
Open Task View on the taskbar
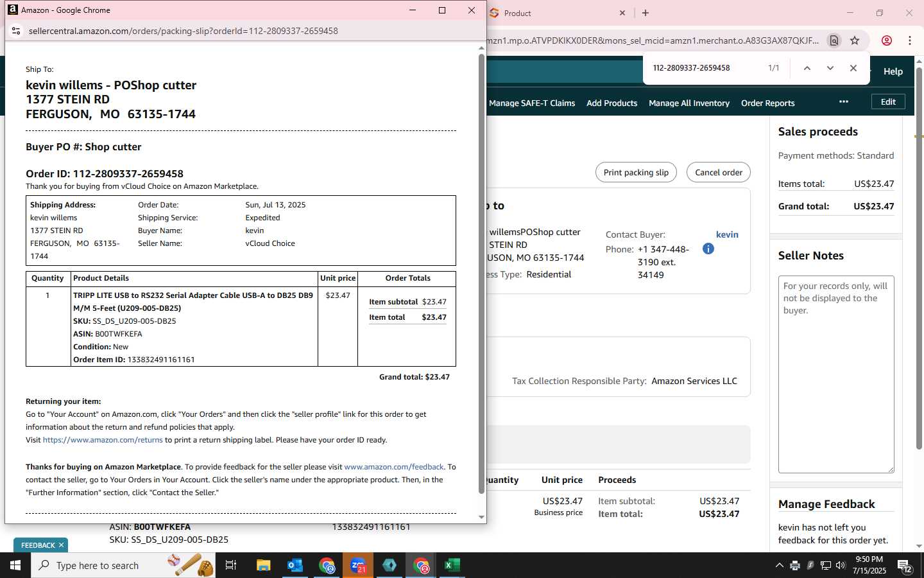[x=231, y=565]
